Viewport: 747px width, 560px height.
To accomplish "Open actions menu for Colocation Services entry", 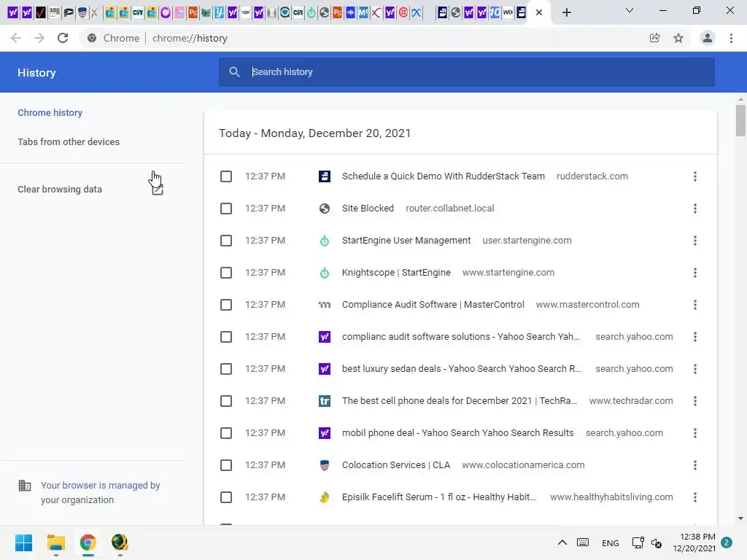I will 695,465.
